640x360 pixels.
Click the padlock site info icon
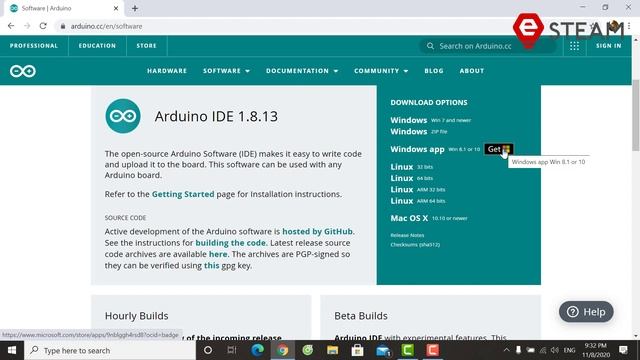62,26
